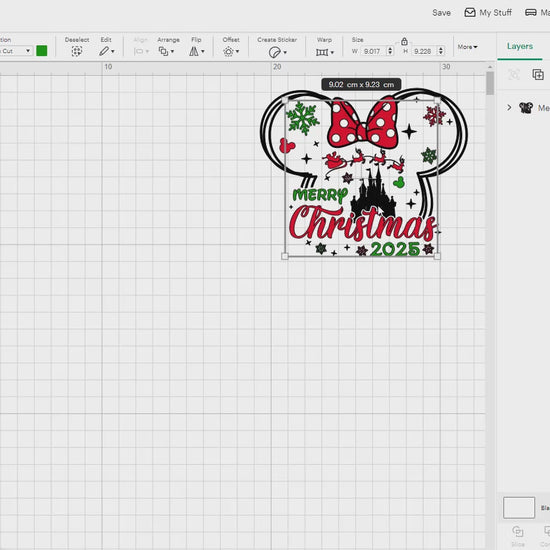This screenshot has width=550, height=550.
Task: Click the Deselect icon in the toolbar
Action: click(x=76, y=52)
